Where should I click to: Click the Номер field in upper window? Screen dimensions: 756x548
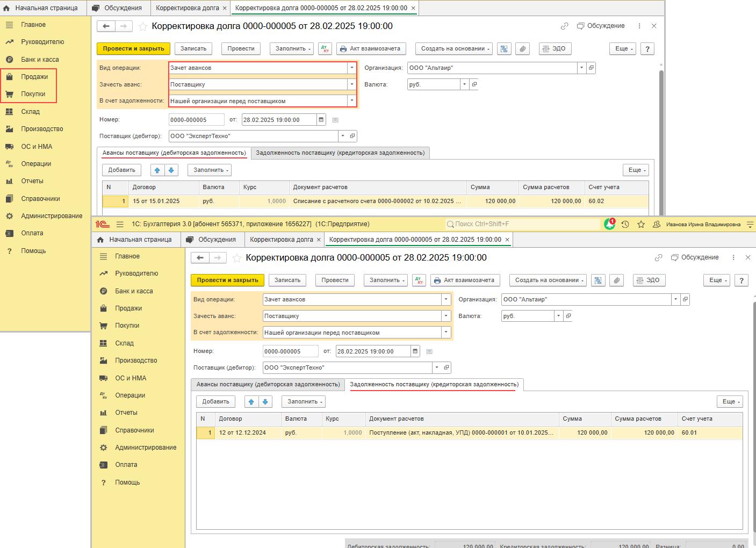click(x=196, y=120)
